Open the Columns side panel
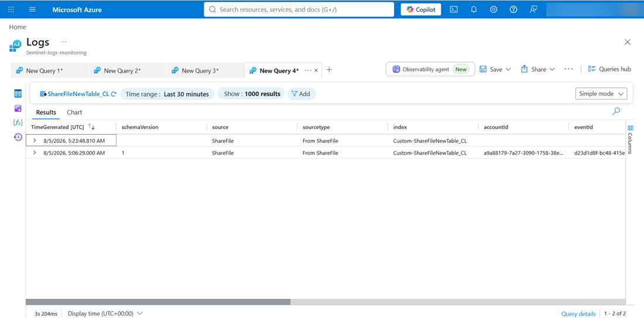This screenshot has width=644, height=318. 631,141
